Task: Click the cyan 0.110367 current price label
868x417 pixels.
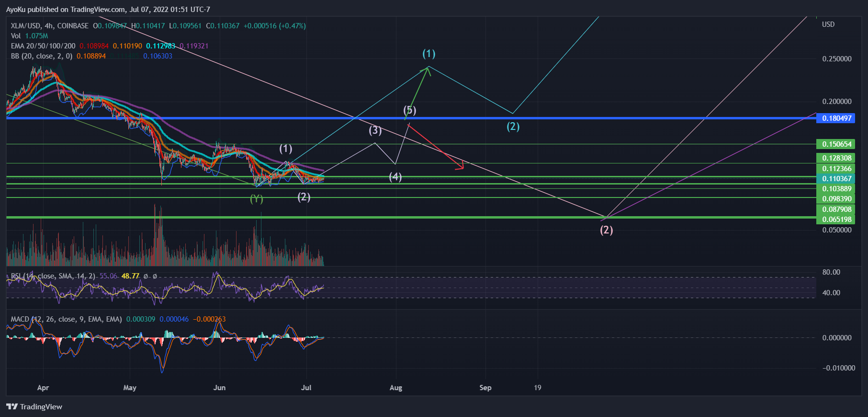Action: 835,179
